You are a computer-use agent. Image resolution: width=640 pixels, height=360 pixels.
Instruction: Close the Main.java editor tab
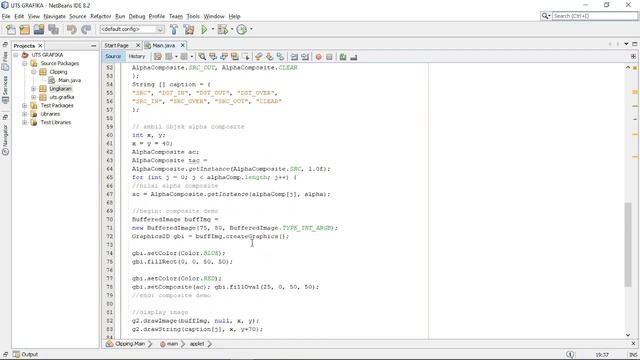pos(183,45)
